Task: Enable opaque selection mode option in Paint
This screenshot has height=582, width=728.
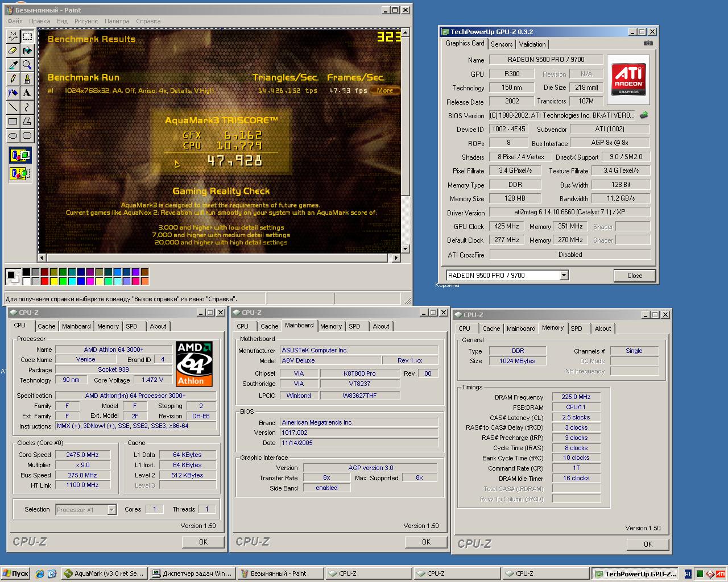Action: [x=20, y=156]
